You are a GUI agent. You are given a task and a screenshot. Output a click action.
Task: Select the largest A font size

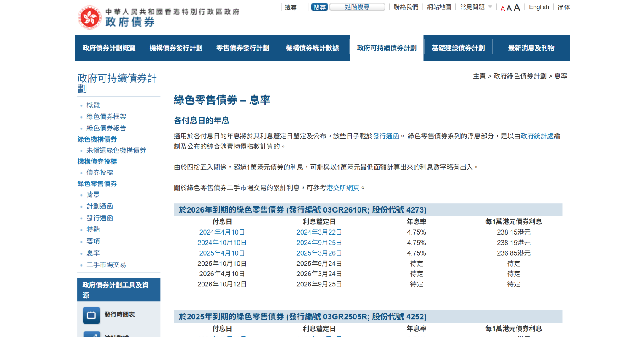517,8
